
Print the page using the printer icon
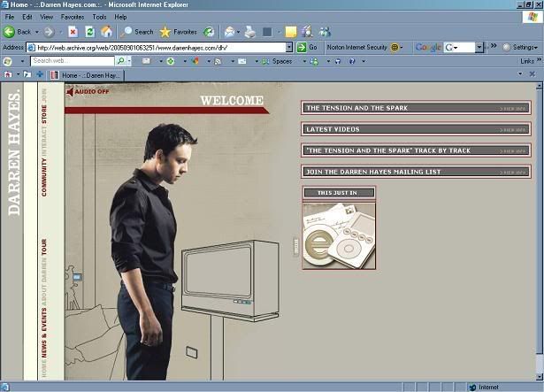coord(249,32)
